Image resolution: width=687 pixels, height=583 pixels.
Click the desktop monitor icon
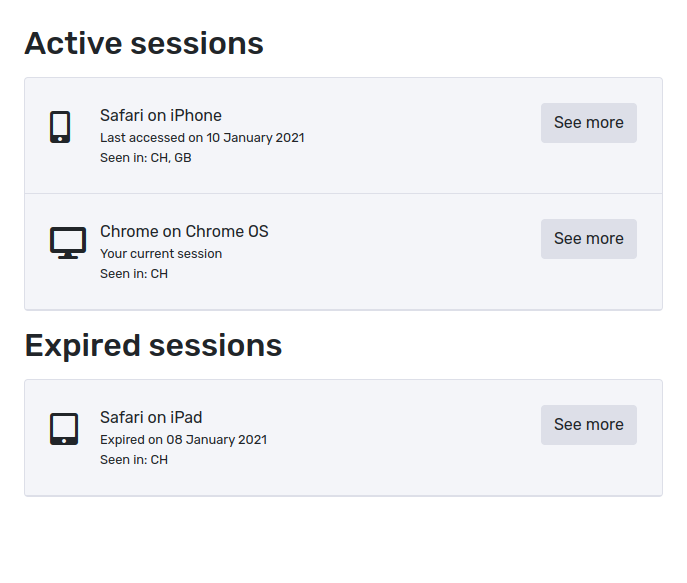68,243
